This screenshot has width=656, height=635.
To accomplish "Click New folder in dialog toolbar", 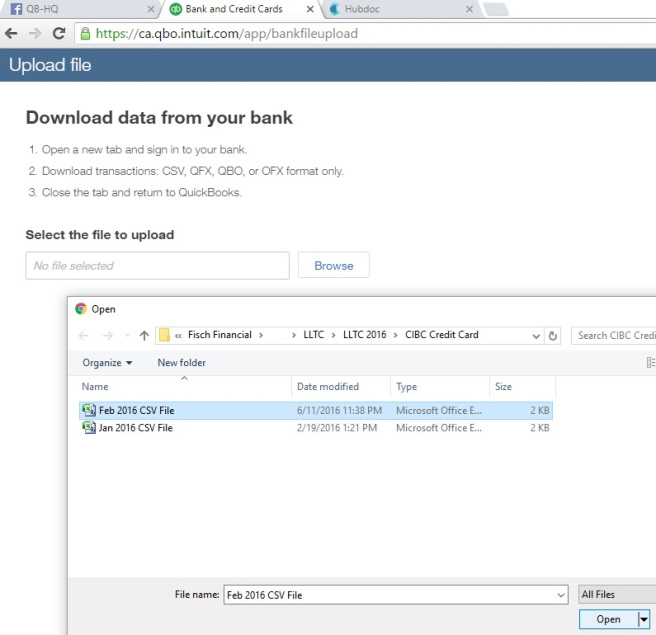I will [x=182, y=363].
